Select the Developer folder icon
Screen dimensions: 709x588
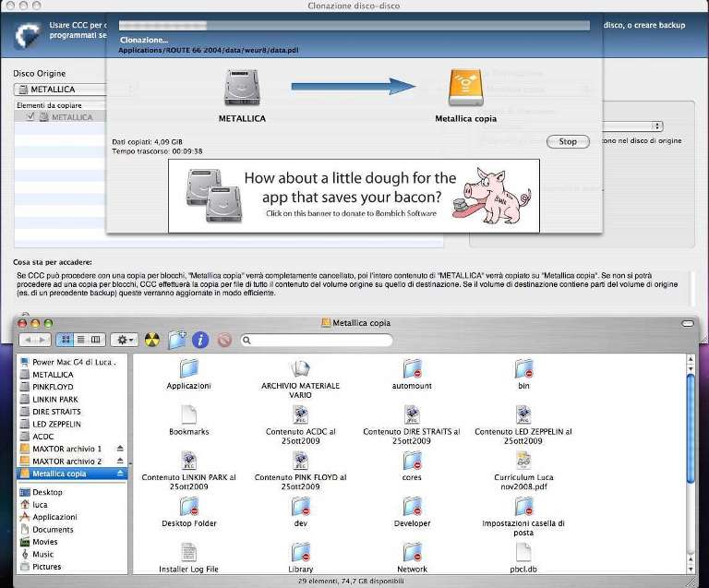point(412,506)
